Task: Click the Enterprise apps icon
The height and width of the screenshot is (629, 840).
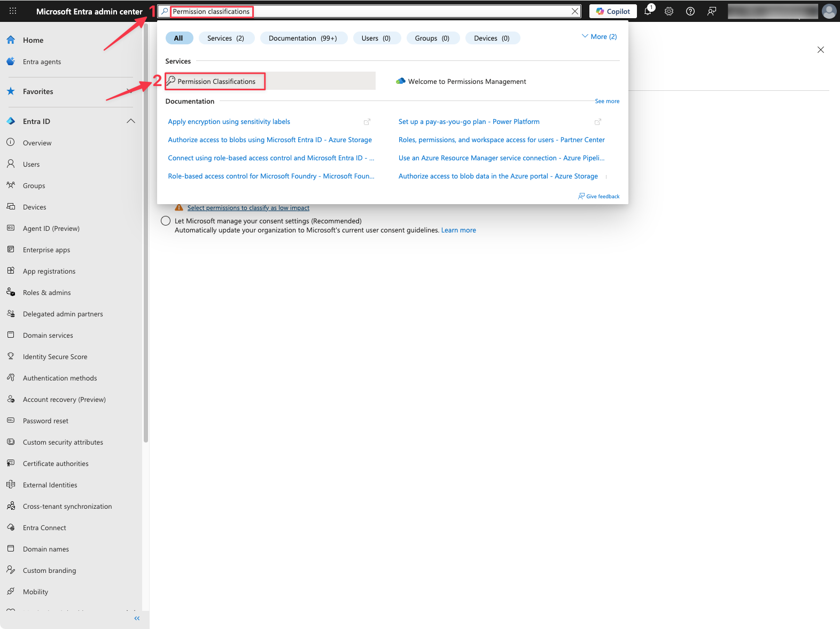Action: click(x=11, y=250)
